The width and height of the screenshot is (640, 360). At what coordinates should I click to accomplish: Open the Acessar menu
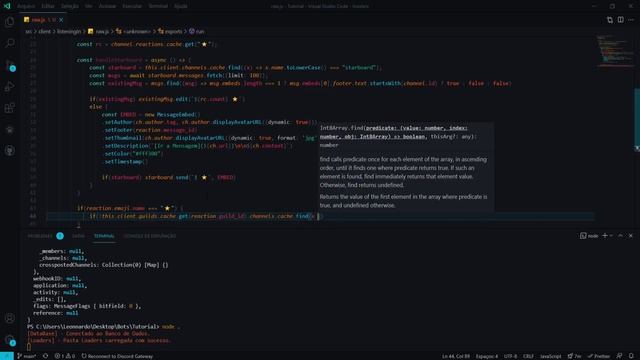[107, 6]
